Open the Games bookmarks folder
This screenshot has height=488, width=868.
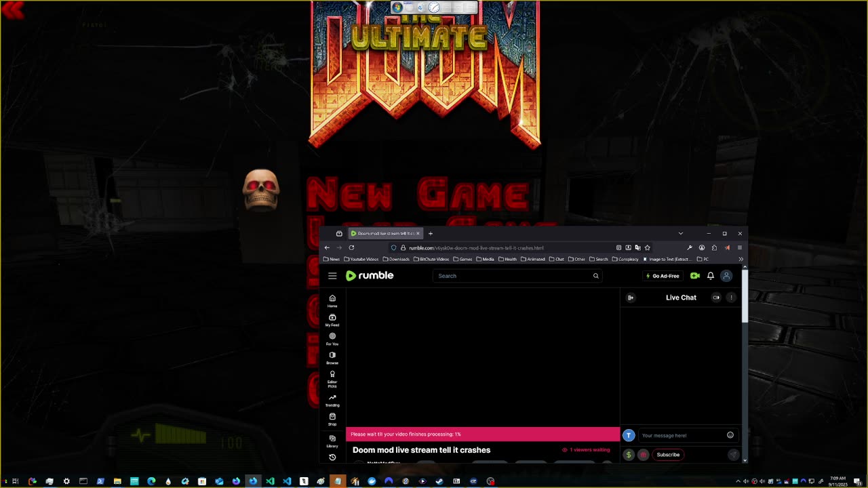[x=462, y=259]
